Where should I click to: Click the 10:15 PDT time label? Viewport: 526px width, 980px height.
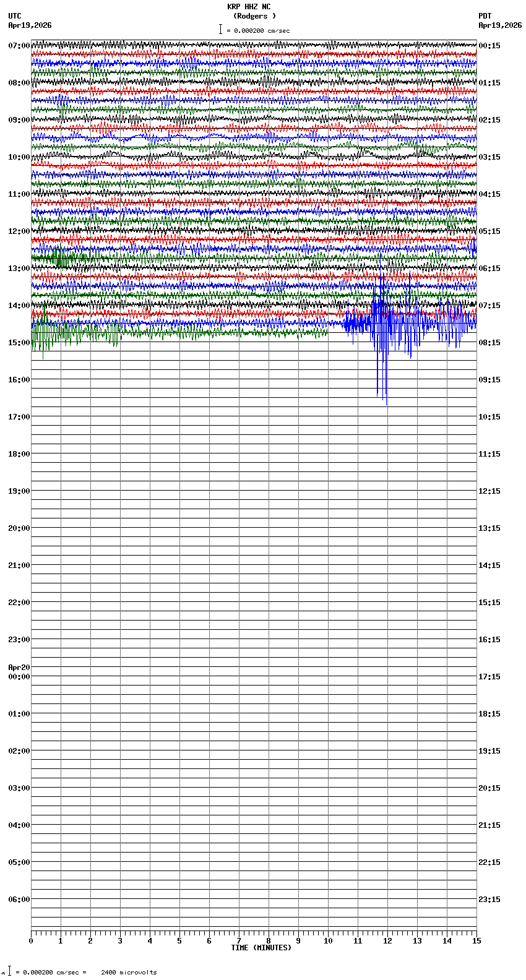pyautogui.click(x=489, y=417)
